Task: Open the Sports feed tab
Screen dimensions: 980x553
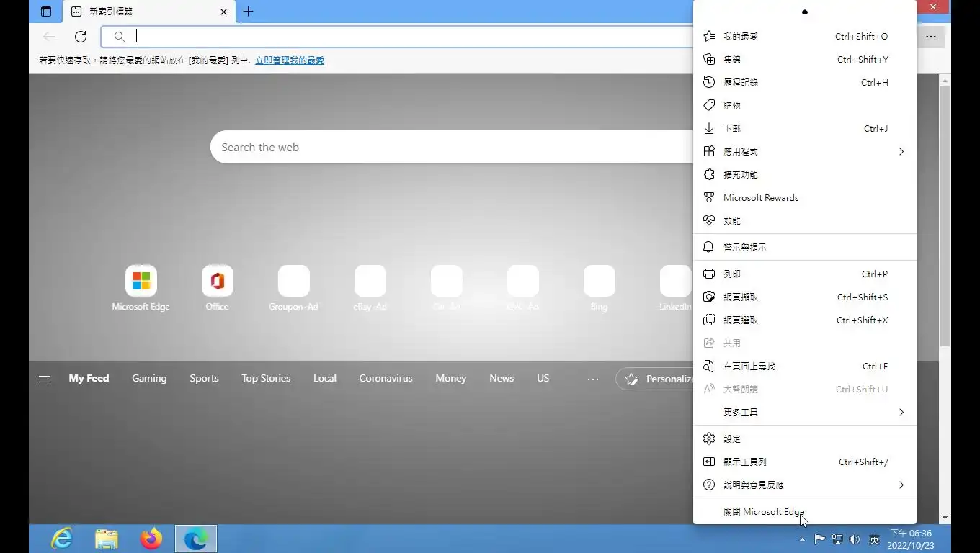Action: (204, 378)
